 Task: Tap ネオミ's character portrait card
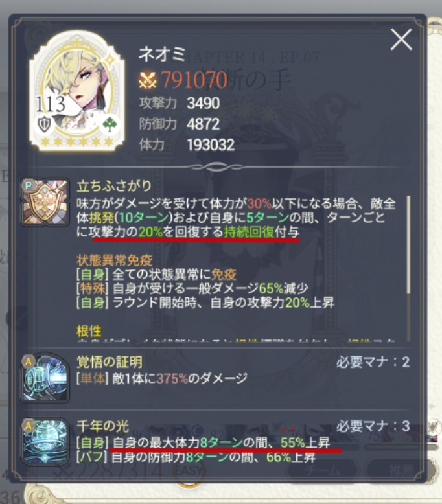[x=77, y=91]
